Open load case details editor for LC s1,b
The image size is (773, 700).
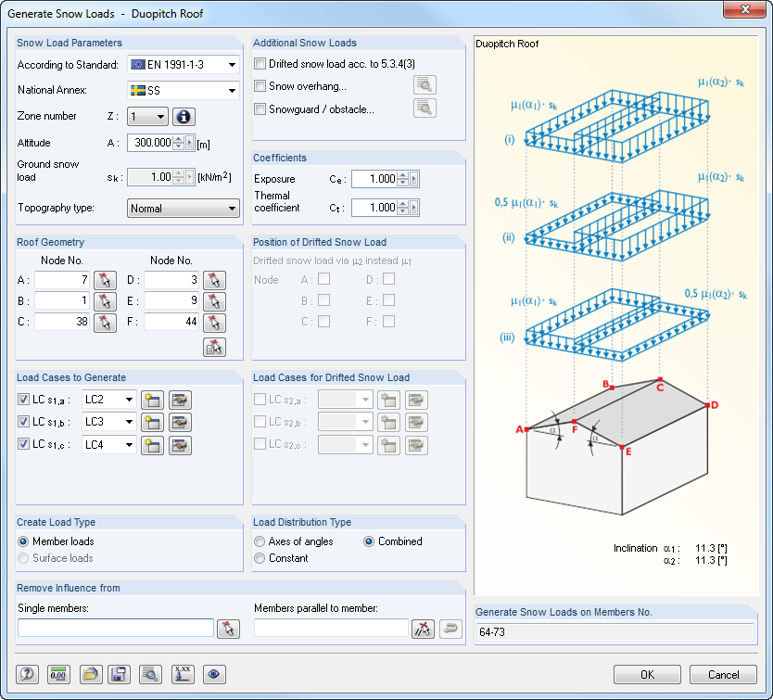178,422
